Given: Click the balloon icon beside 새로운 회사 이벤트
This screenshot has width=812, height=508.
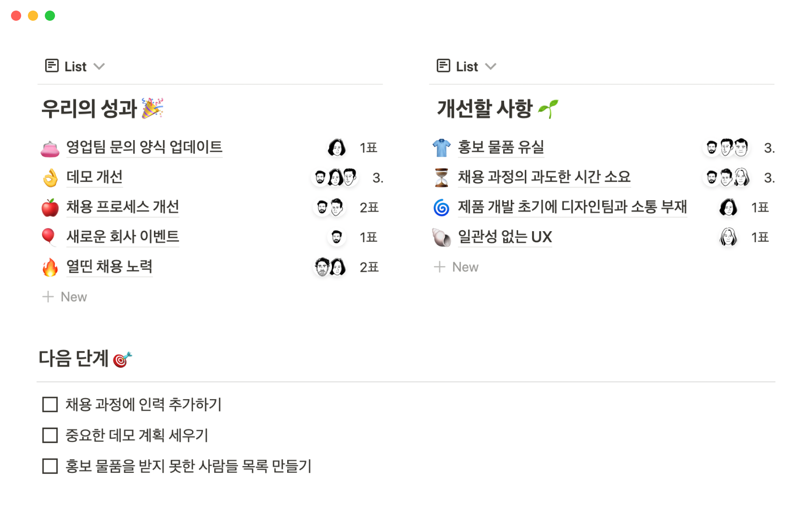Looking at the screenshot, I should click(49, 237).
